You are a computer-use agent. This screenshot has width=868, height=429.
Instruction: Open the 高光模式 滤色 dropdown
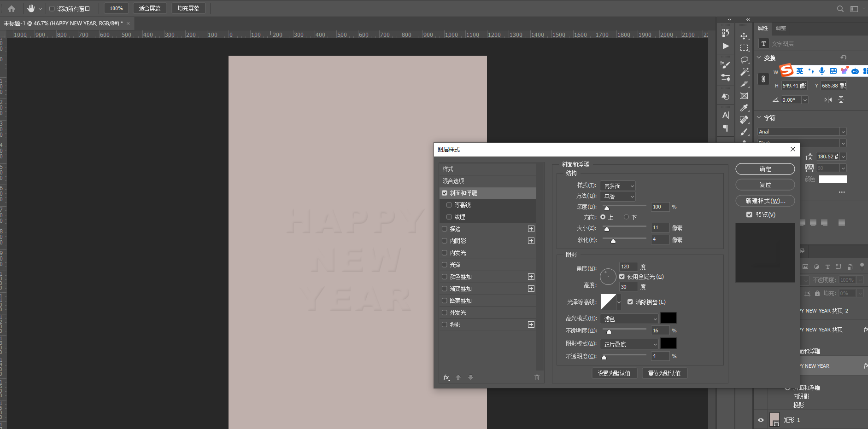(x=630, y=319)
